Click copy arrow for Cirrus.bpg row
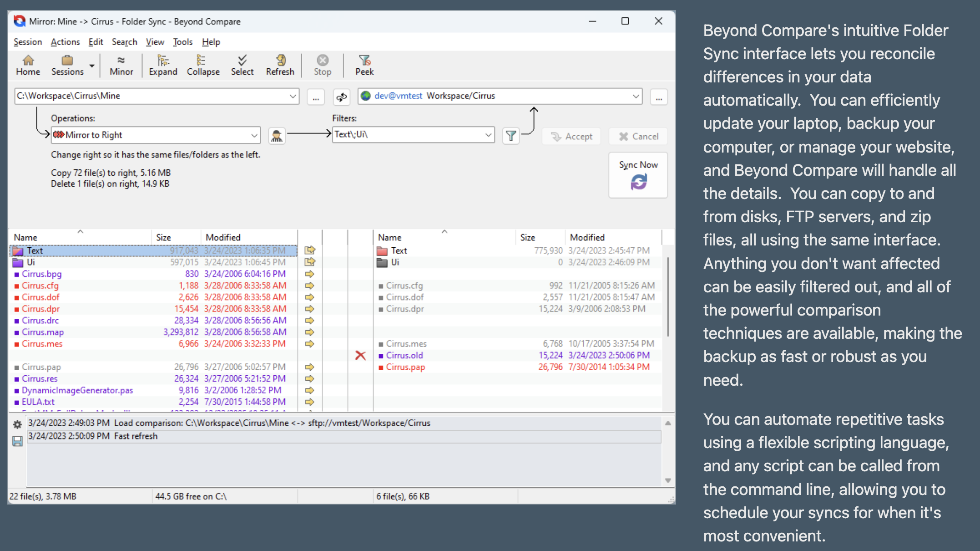The height and width of the screenshot is (551, 980). click(310, 274)
